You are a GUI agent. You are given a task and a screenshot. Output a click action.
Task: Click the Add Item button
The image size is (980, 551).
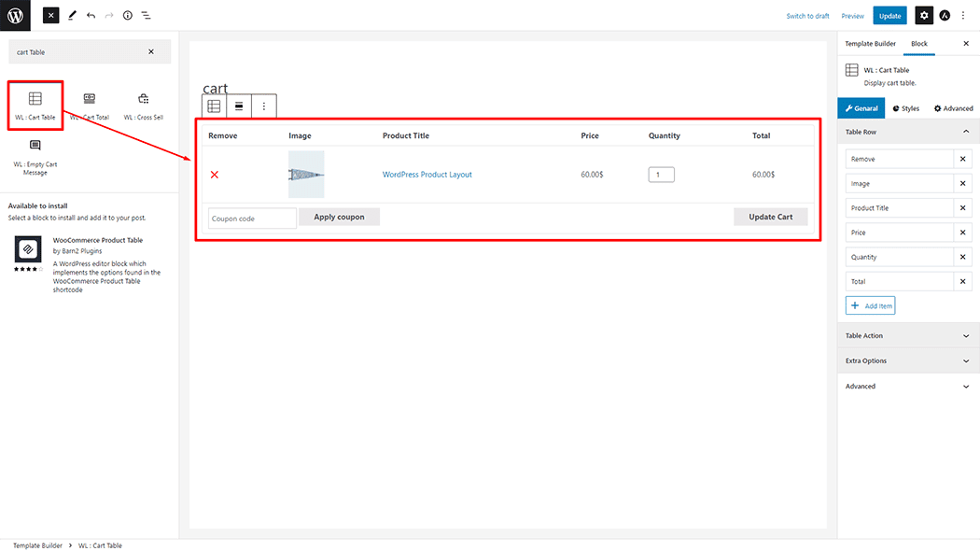pyautogui.click(x=870, y=305)
